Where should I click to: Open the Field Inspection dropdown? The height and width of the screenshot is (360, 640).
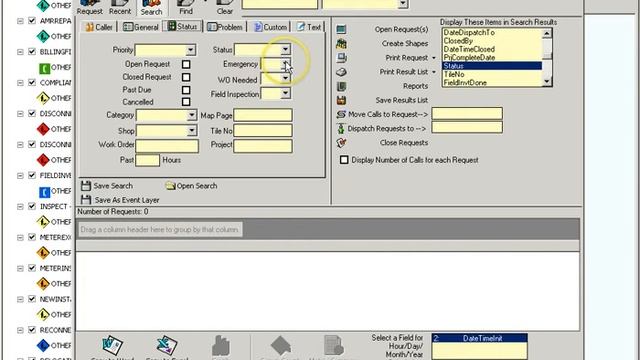pyautogui.click(x=285, y=93)
